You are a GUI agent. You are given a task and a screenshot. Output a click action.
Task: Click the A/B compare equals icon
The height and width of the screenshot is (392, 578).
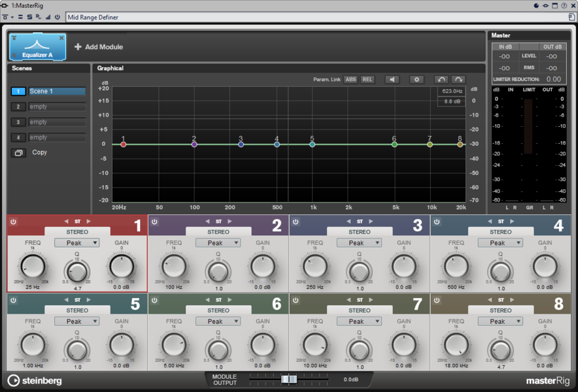click(20, 17)
